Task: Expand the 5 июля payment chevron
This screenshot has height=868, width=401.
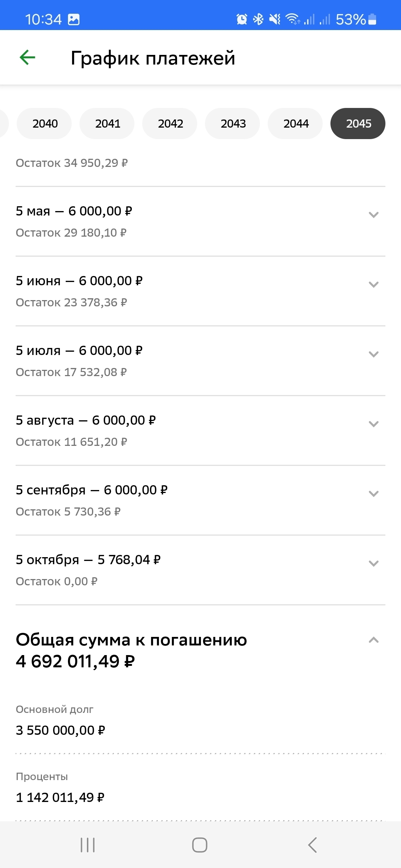Action: pos(374,354)
